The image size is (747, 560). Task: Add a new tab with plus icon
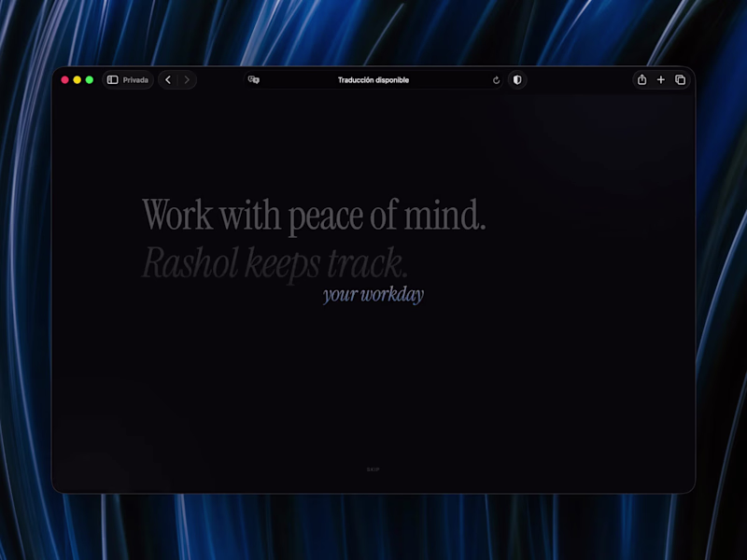661,79
